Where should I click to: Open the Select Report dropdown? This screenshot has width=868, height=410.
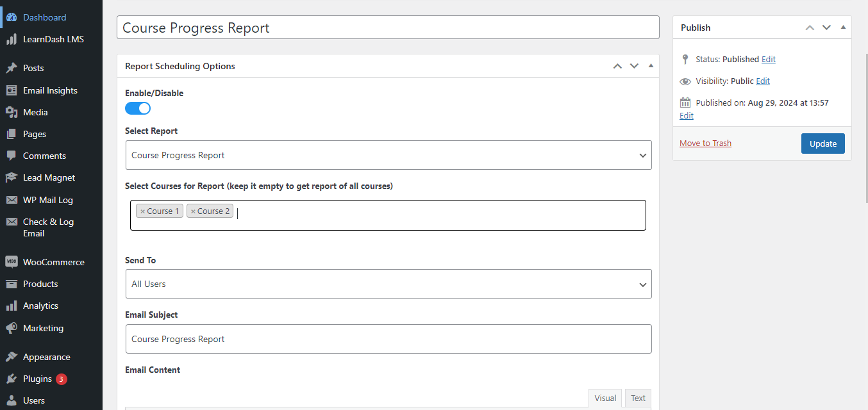click(388, 155)
